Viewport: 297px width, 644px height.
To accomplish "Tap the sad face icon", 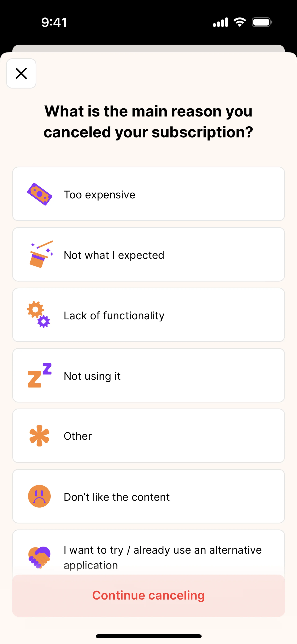I will click(x=39, y=496).
